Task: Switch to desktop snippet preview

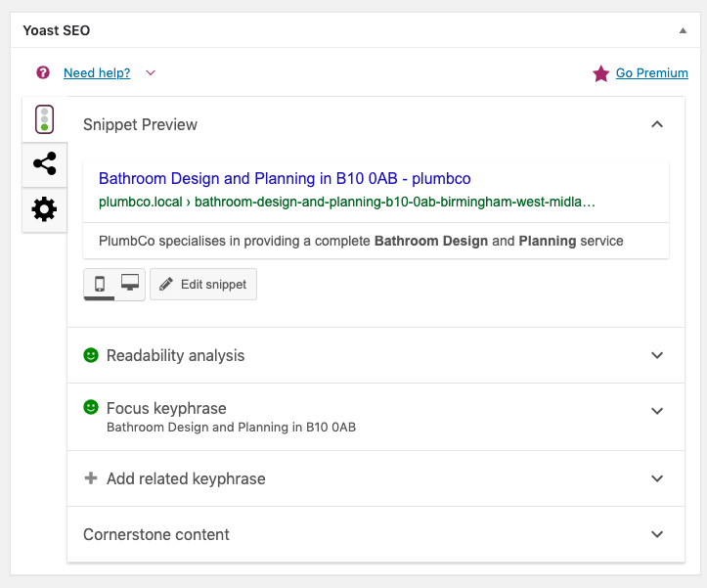Action: pos(130,285)
